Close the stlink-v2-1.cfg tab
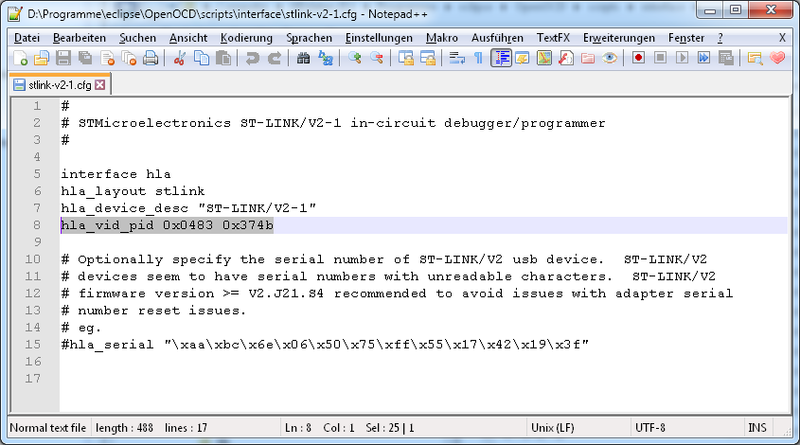Viewport: 800px width, 445px height. pyautogui.click(x=100, y=85)
